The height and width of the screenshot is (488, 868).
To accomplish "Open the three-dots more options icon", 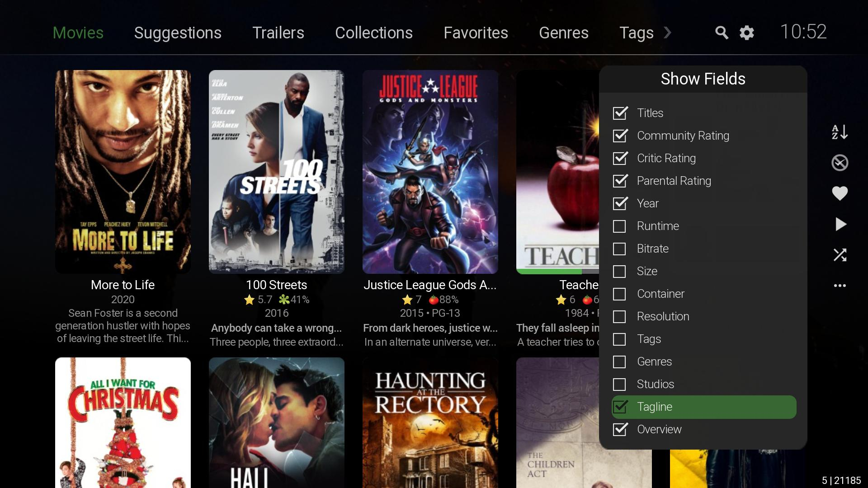I will tap(840, 286).
